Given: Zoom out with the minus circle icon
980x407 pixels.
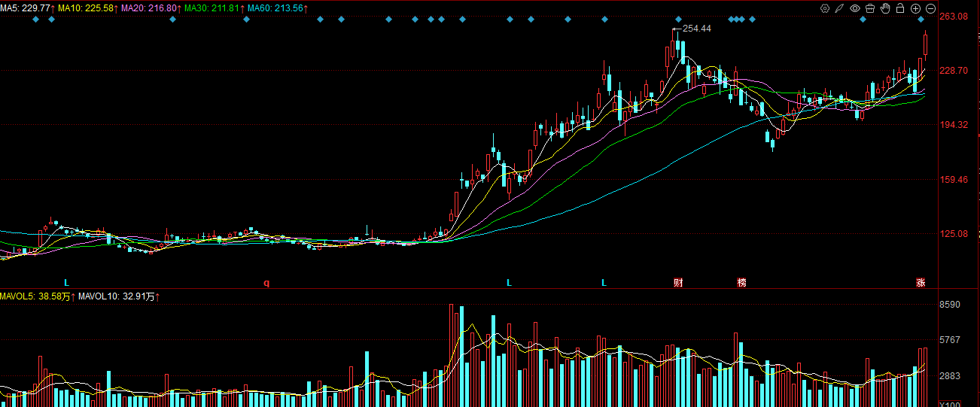Looking at the screenshot, I should click(x=930, y=8).
